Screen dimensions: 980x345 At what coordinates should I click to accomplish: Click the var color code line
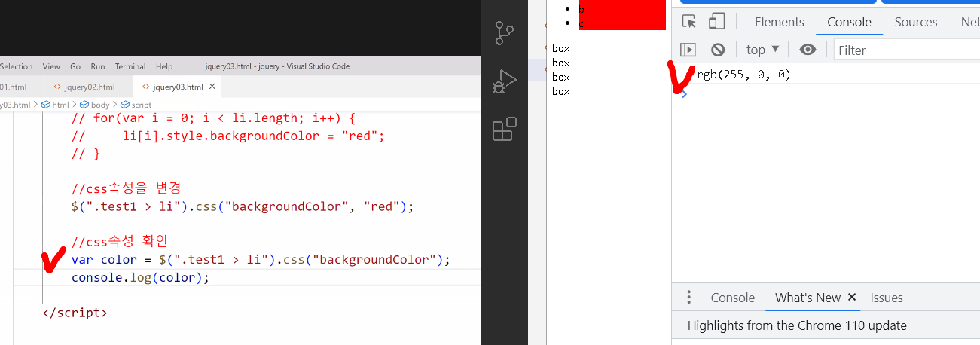pyautogui.click(x=261, y=259)
